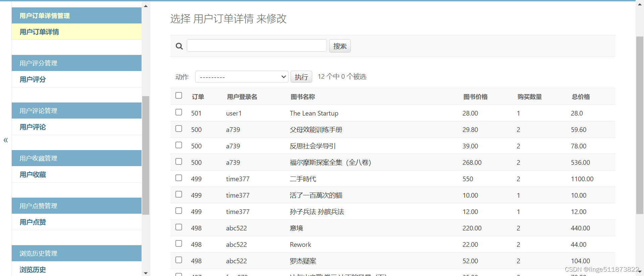
Task: Click abc522 in the Rework row
Action: pyautogui.click(x=236, y=245)
